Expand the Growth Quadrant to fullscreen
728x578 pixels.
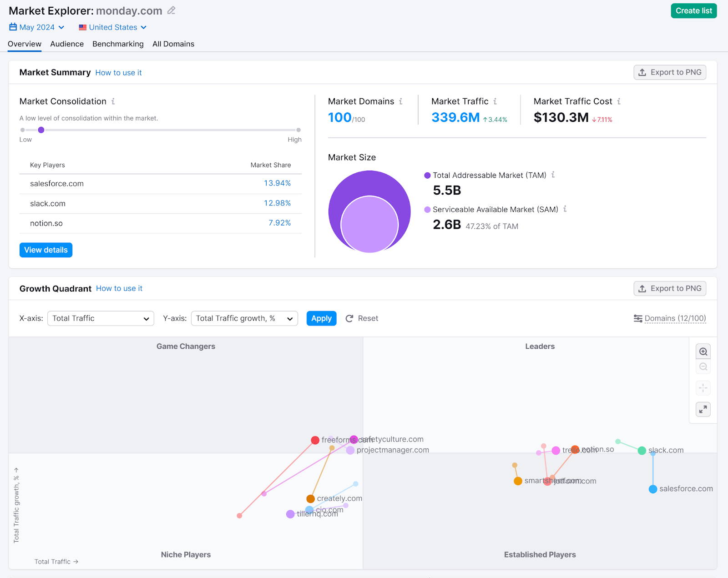[x=703, y=409]
